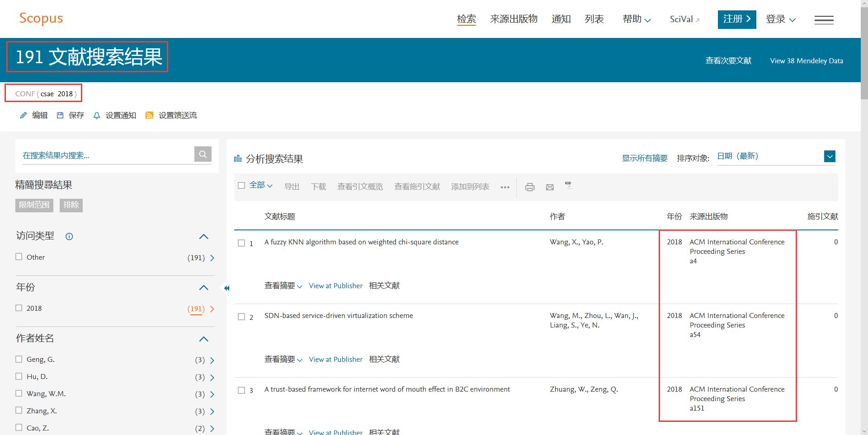
Task: Tick the Geng, G. author checkbox
Action: 19,359
